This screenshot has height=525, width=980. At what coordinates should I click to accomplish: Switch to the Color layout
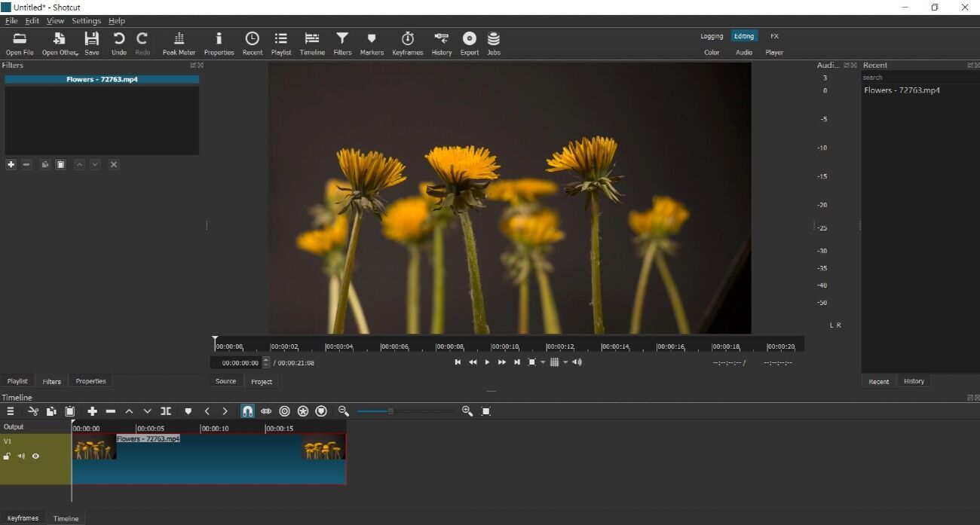[x=712, y=53]
